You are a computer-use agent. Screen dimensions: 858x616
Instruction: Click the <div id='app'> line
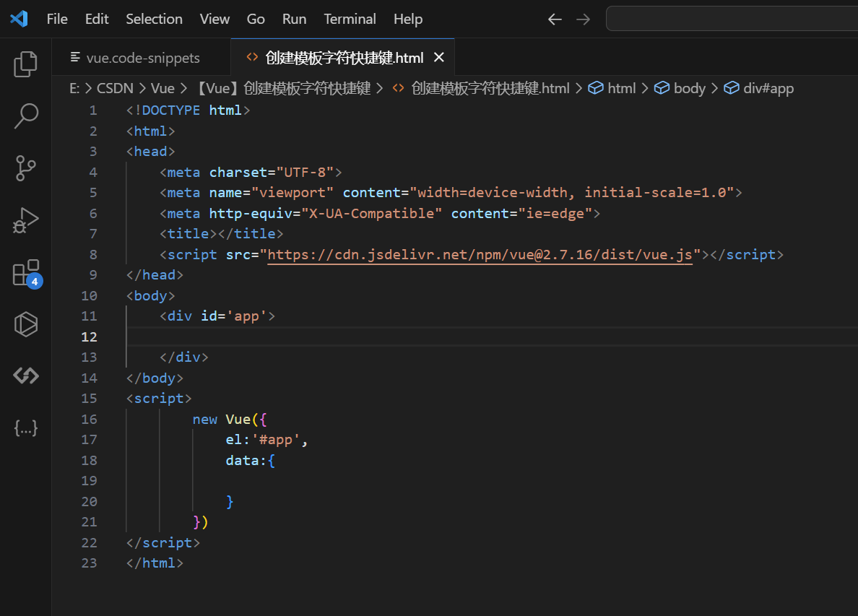coord(217,316)
